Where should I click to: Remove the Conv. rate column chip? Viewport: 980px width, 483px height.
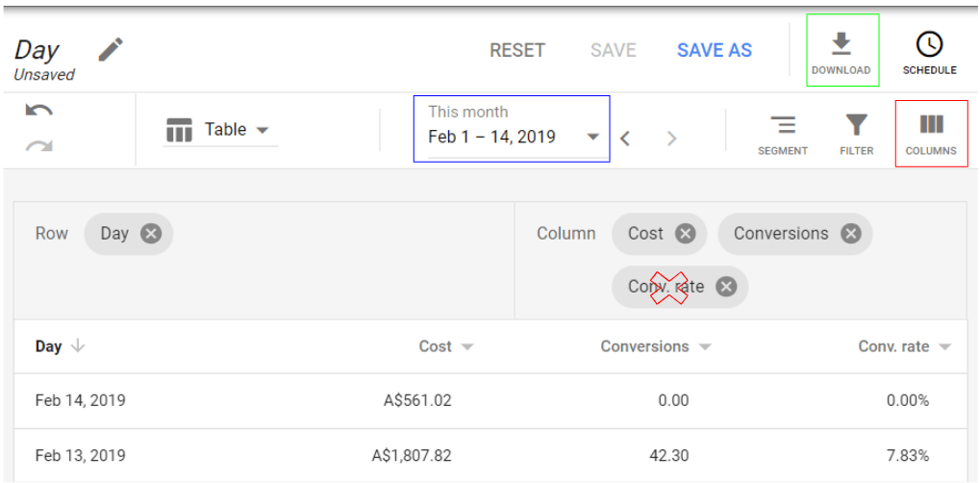(726, 287)
